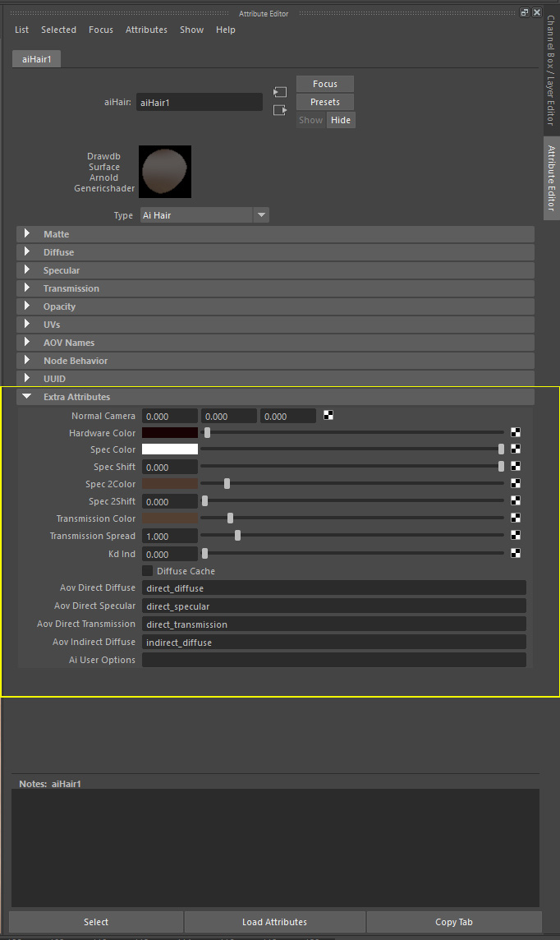560x940 pixels.
Task: Click the Aov Indirect Diffuse field
Action: (x=334, y=642)
